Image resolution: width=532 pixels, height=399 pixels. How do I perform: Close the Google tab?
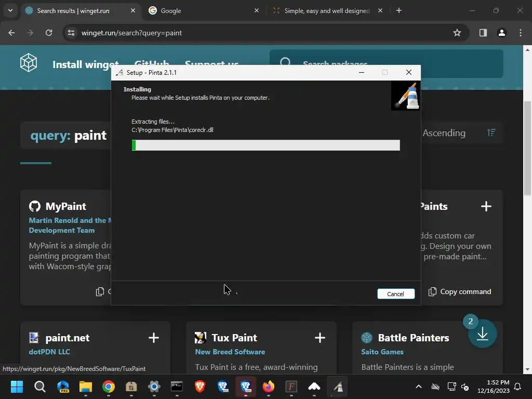pos(257,10)
